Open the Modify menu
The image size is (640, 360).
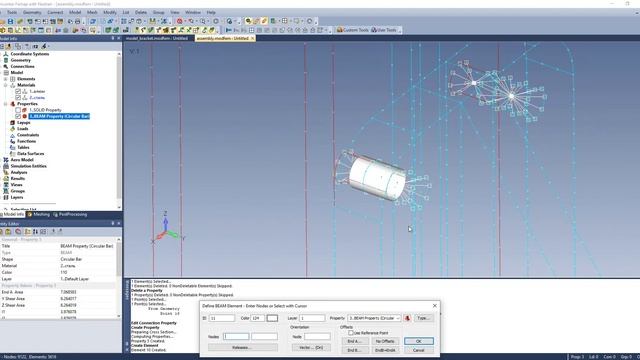click(x=110, y=13)
